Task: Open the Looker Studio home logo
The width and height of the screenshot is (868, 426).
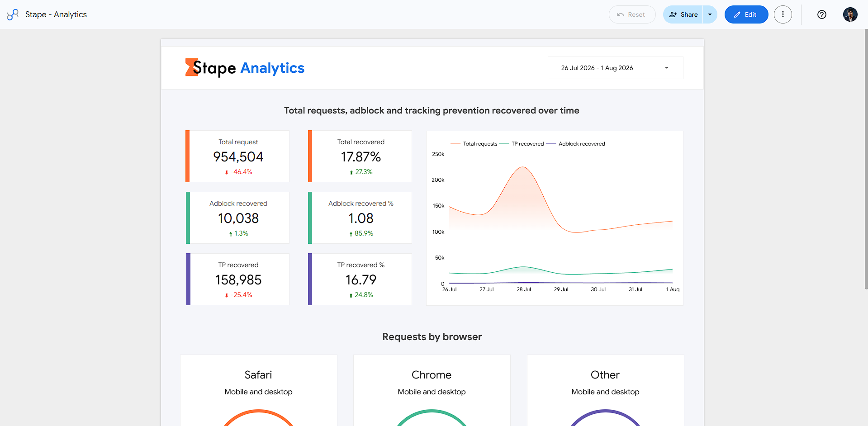Action: 13,14
